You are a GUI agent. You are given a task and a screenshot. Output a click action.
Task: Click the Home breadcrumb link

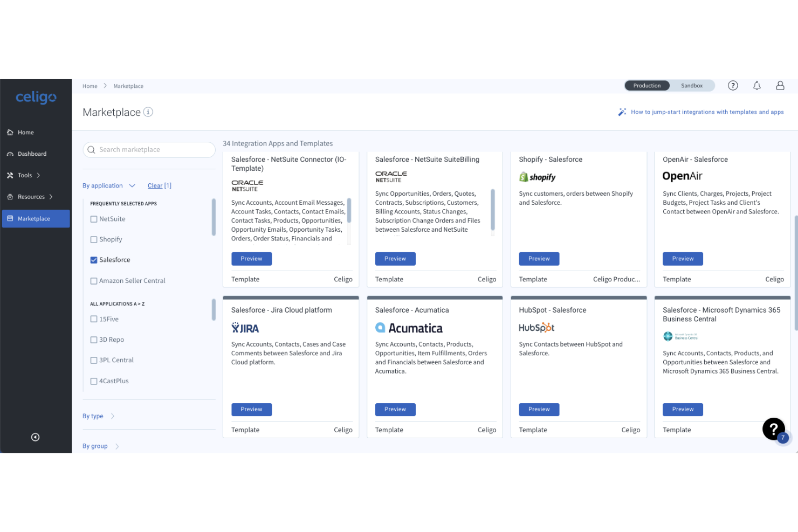pos(90,86)
